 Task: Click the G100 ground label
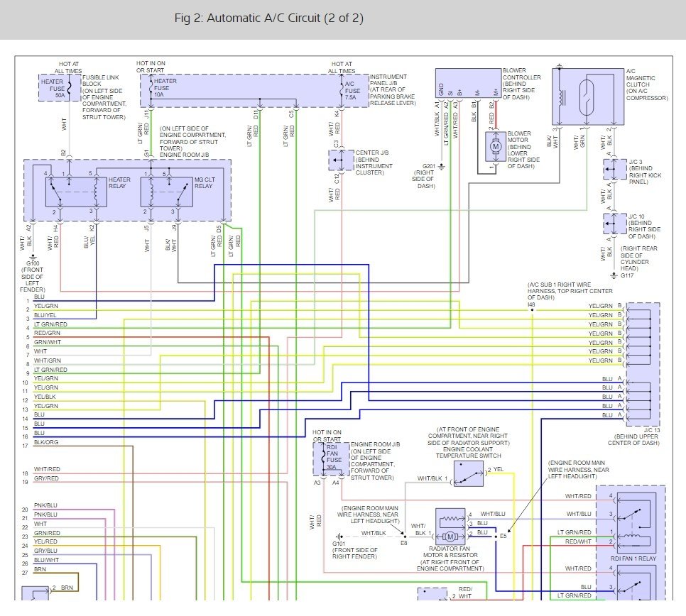tap(33, 263)
